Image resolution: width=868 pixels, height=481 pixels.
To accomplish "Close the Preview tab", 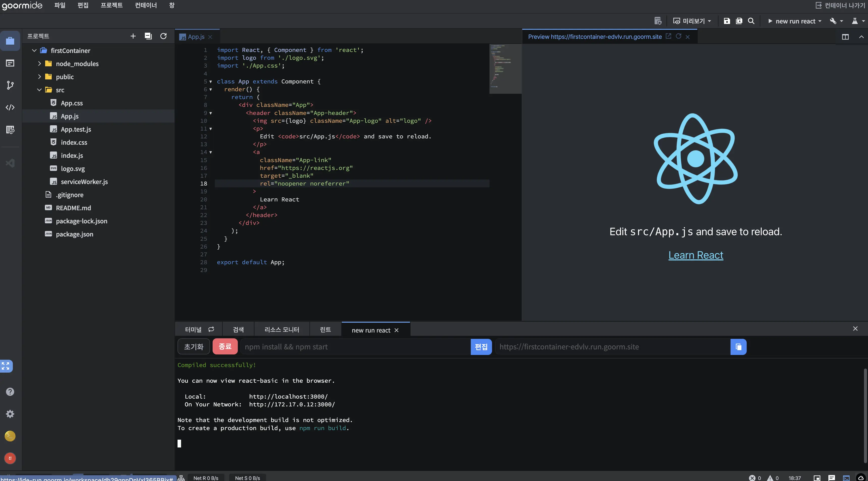I will [688, 37].
